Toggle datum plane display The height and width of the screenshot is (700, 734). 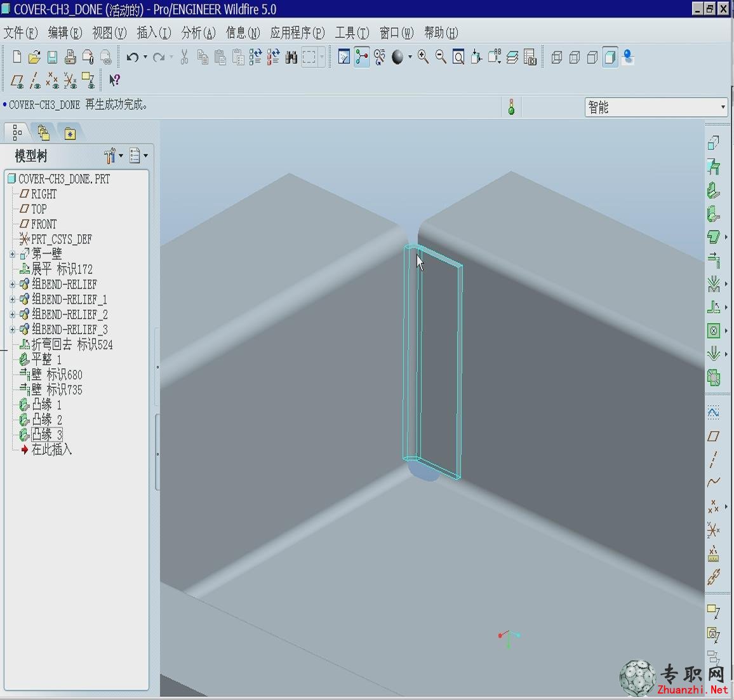(x=17, y=81)
